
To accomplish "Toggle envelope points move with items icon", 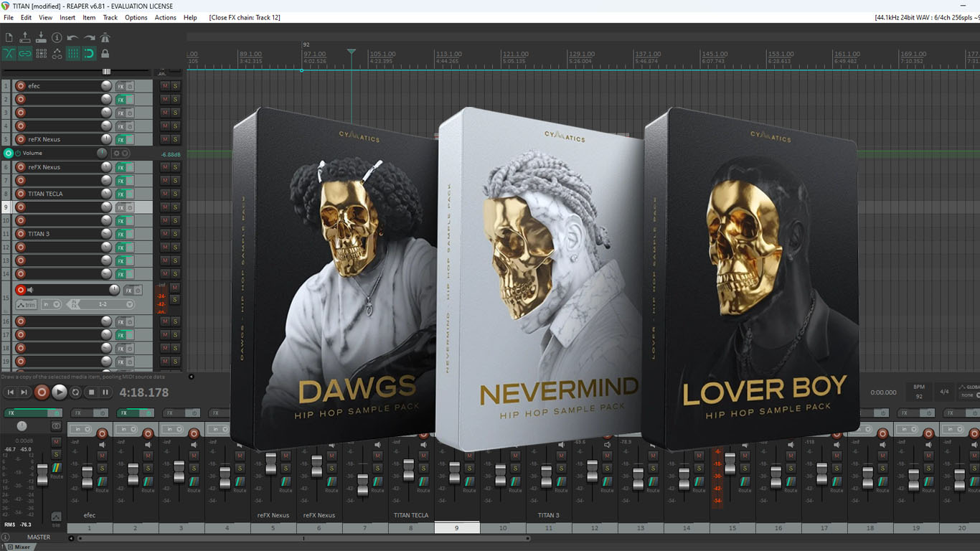I will (57, 54).
